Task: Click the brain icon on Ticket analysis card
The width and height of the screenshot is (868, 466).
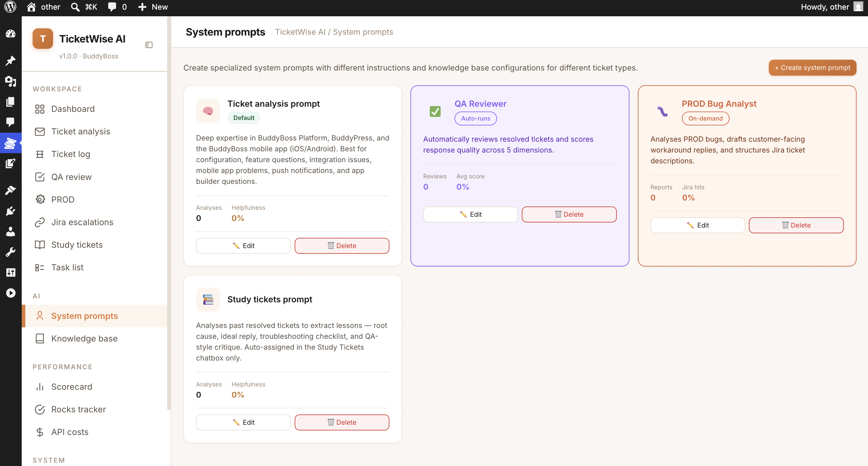Action: pyautogui.click(x=208, y=111)
